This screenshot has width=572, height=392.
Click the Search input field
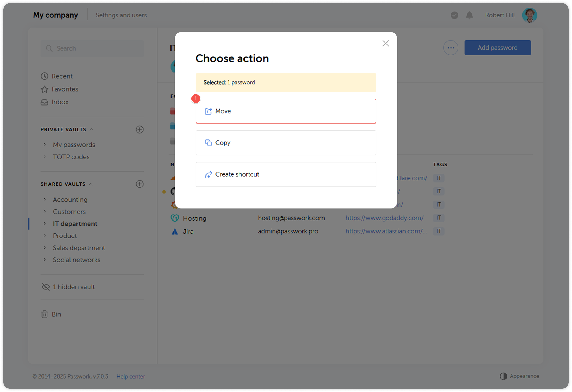coord(92,48)
